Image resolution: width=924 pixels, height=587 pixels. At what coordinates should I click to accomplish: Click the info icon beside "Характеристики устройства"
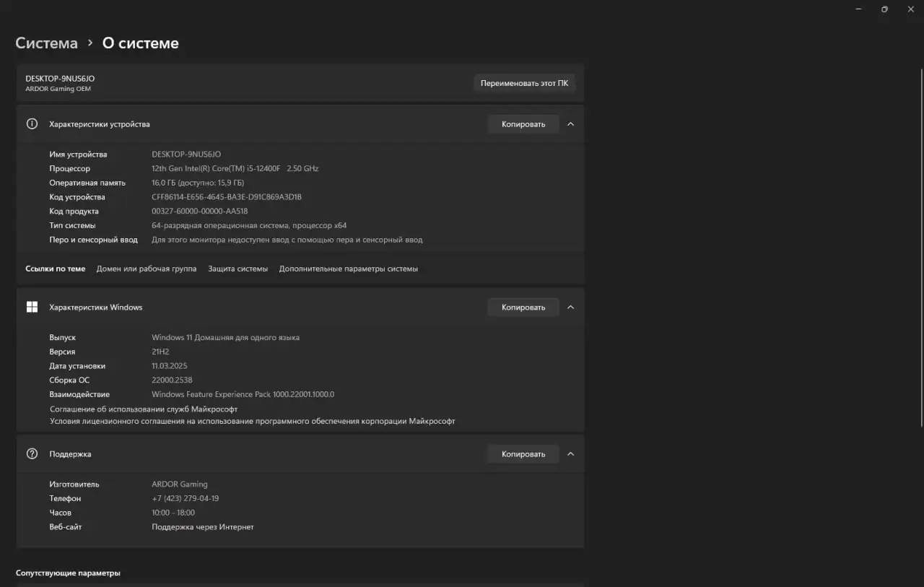[32, 124]
